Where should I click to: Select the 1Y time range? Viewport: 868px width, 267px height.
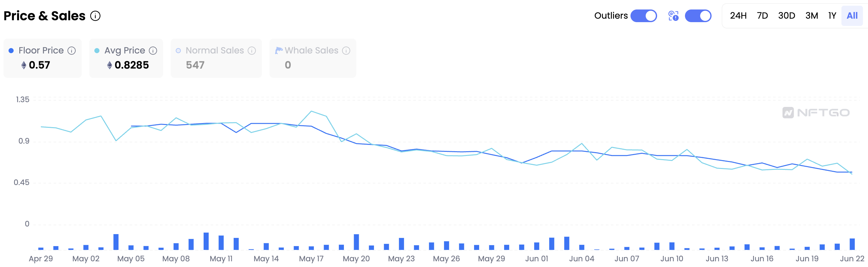point(832,16)
